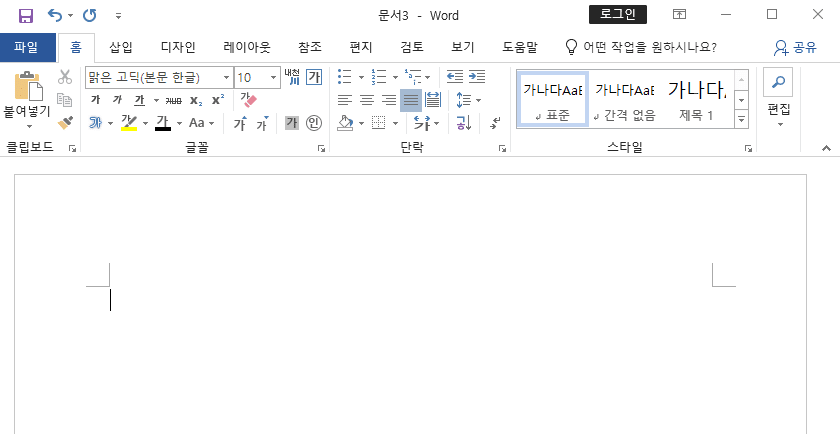840x434 pixels.
Task: Click the character border icon
Action: [314, 77]
